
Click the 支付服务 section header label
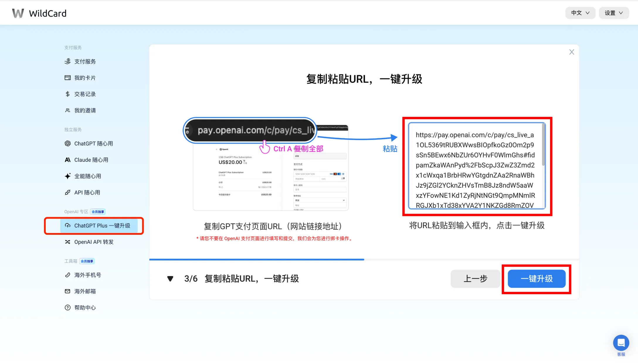pos(73,47)
